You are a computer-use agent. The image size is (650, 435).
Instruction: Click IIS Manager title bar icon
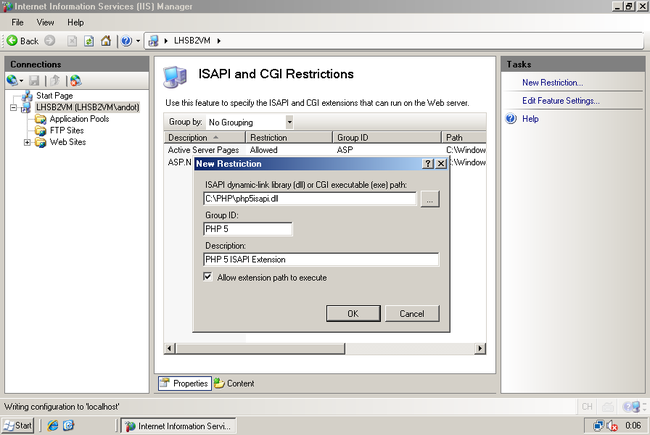[x=7, y=6]
